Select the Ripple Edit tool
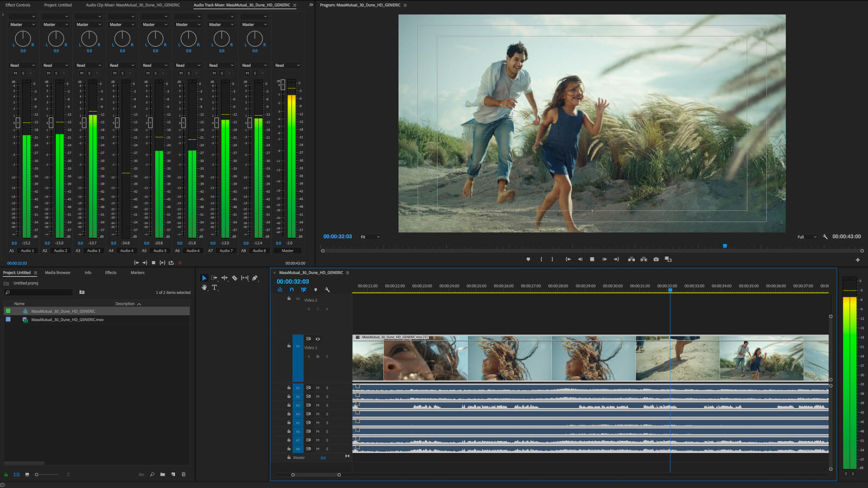This screenshot has height=488, width=868. coord(225,278)
